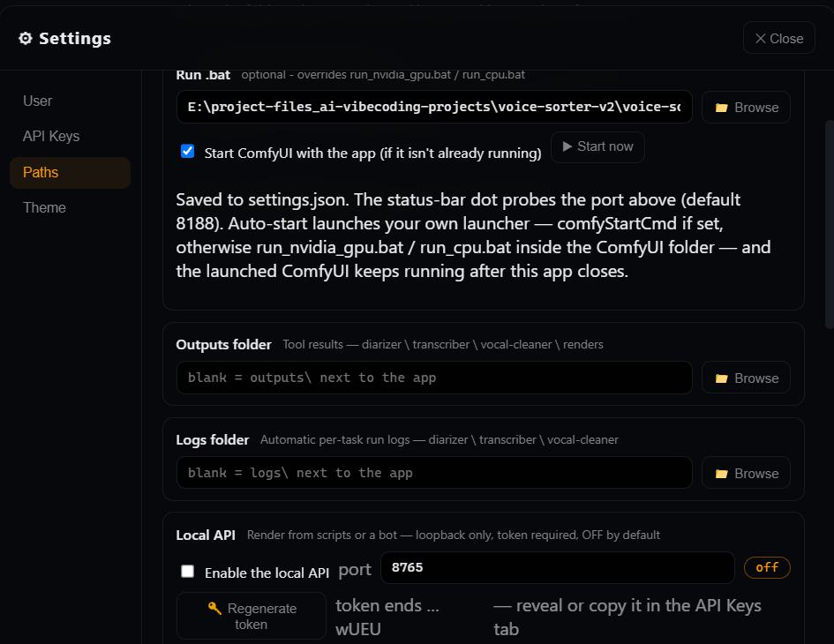Click 'Render from scripts or a bot' description

click(453, 535)
